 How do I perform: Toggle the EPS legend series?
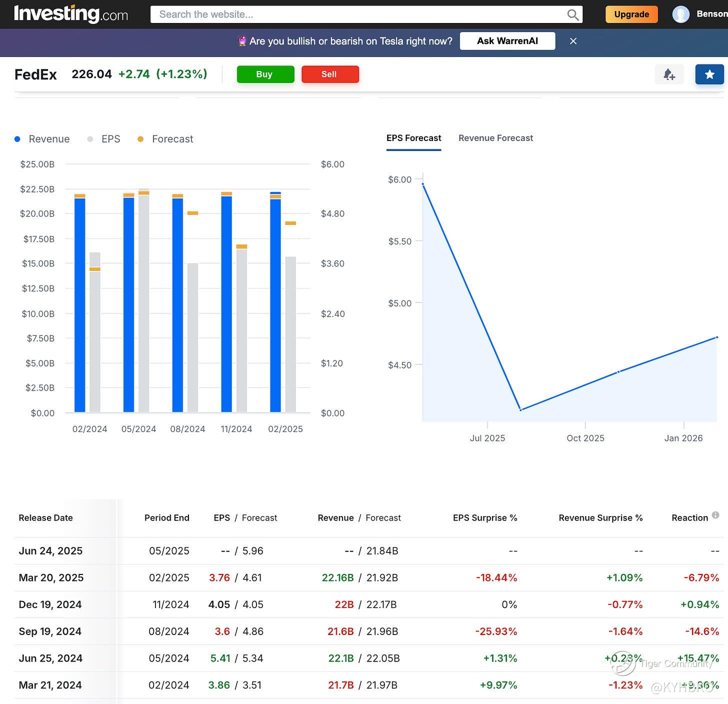coord(104,139)
